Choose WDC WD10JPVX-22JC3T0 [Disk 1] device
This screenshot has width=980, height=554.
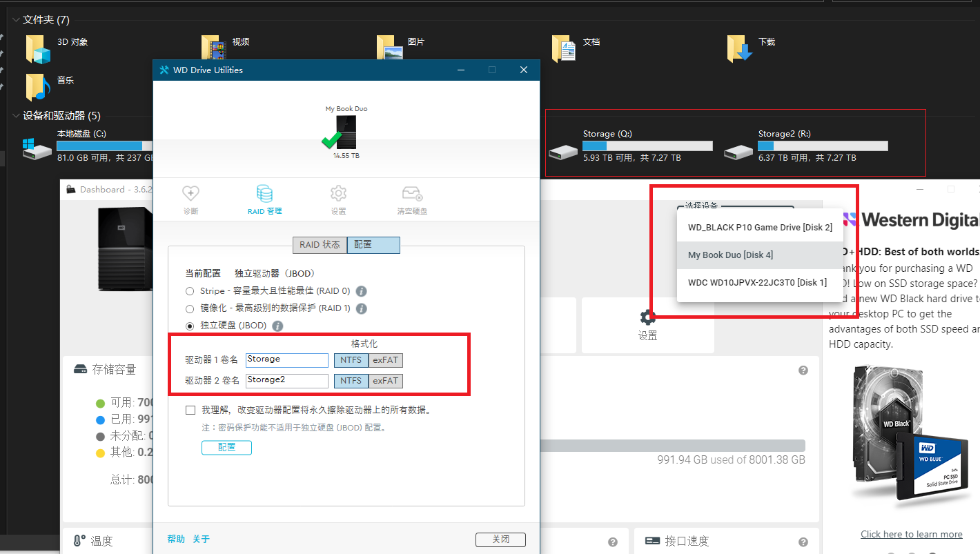tap(761, 282)
